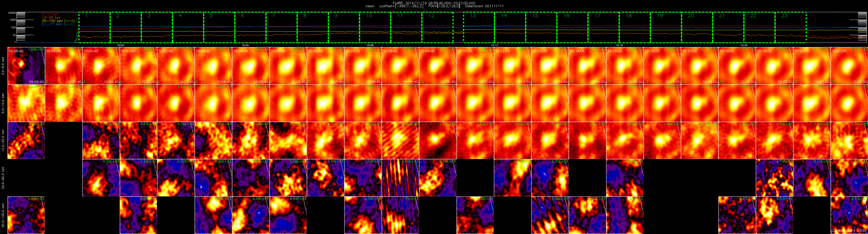Open the 50-100 keV image labeled 9.65E+03
The height and width of the screenshot is (234, 868).
pos(26,215)
